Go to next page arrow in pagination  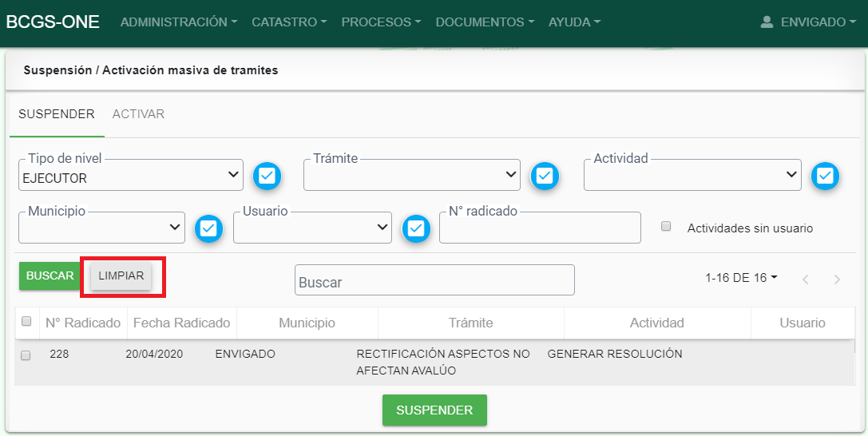pyautogui.click(x=837, y=279)
